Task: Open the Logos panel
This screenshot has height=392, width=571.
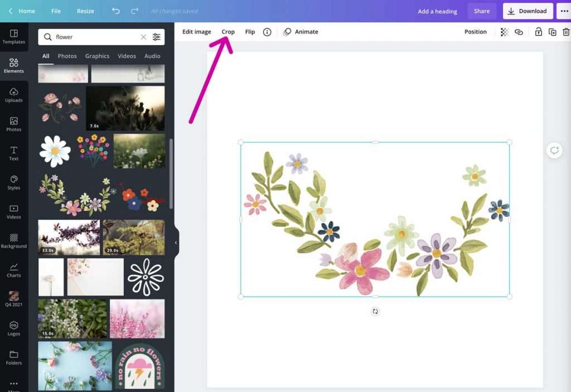Action: click(x=14, y=329)
